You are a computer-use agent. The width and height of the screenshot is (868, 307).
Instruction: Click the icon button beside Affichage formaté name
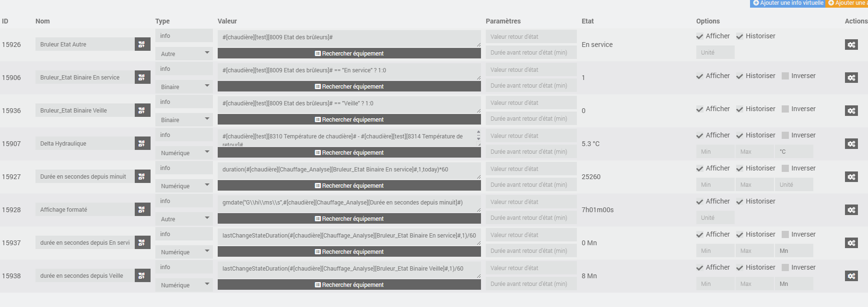click(x=142, y=209)
